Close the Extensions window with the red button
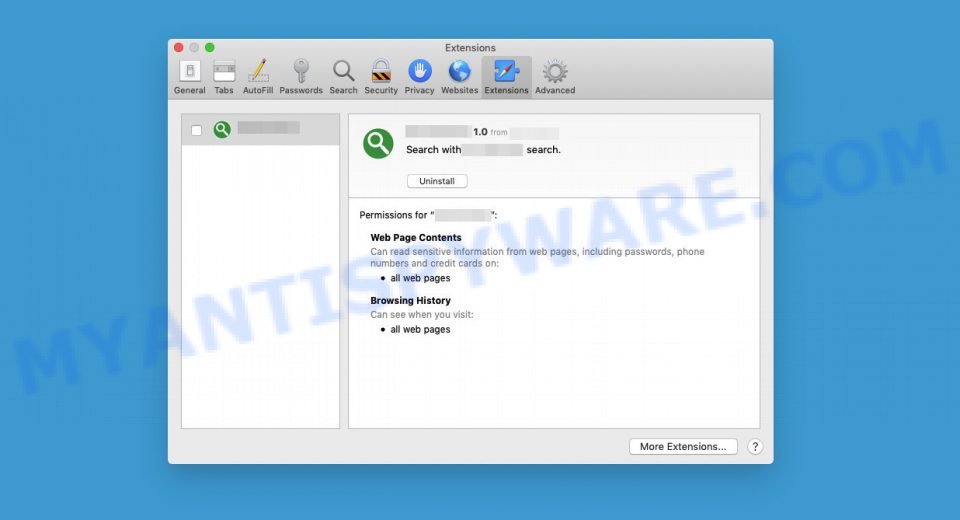 pos(179,47)
